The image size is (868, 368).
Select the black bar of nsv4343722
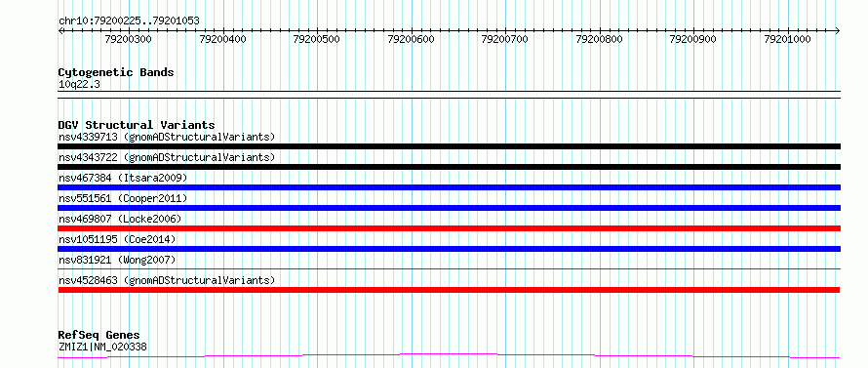[x=449, y=167]
